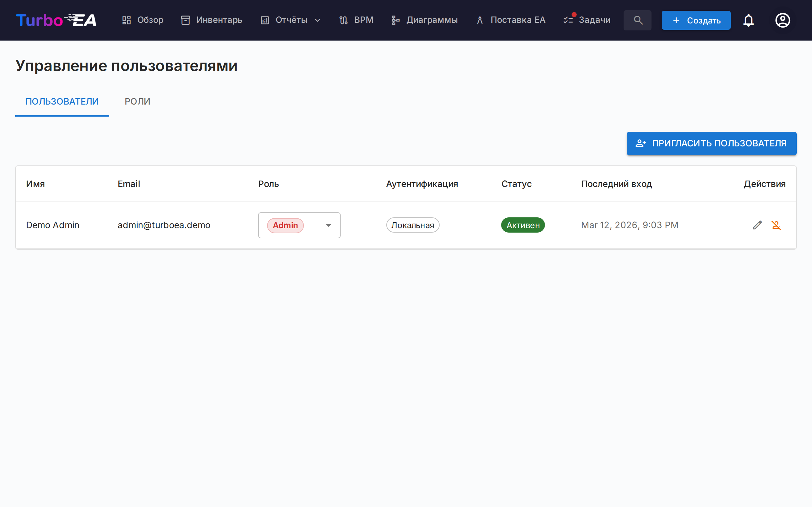Open the notifications bell
Screen dimensions: 812x507
click(748, 20)
